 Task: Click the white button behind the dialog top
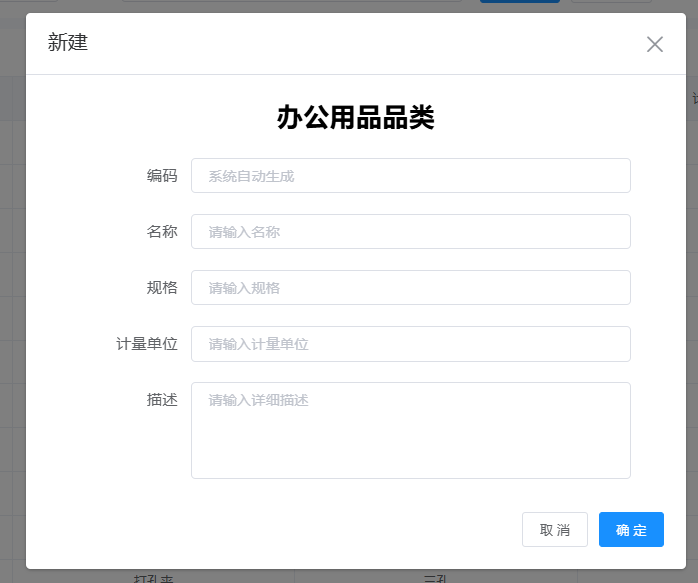click(610, 3)
